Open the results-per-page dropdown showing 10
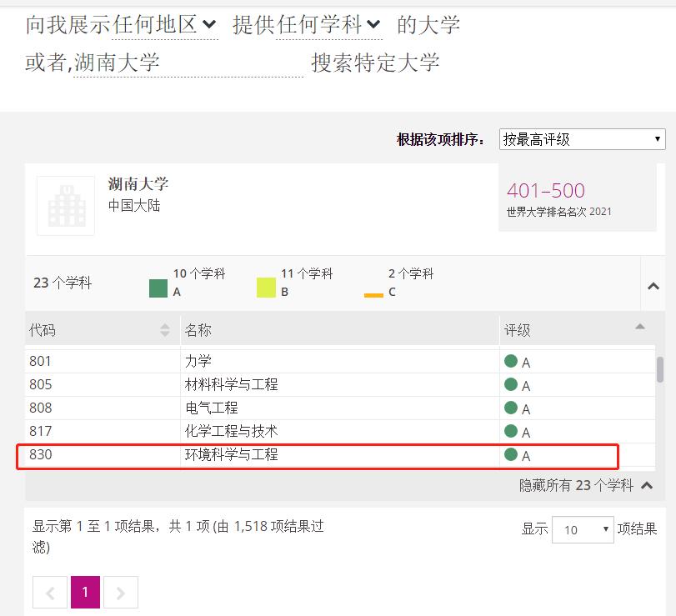 tap(583, 529)
